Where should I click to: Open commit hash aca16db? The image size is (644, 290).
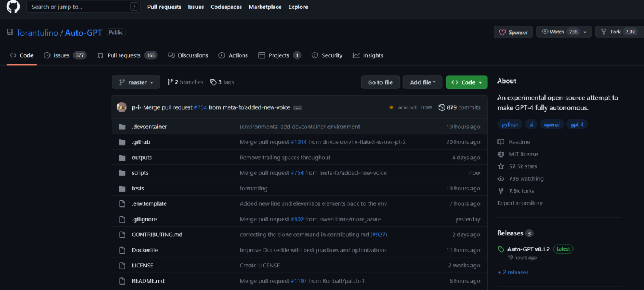[x=408, y=107]
